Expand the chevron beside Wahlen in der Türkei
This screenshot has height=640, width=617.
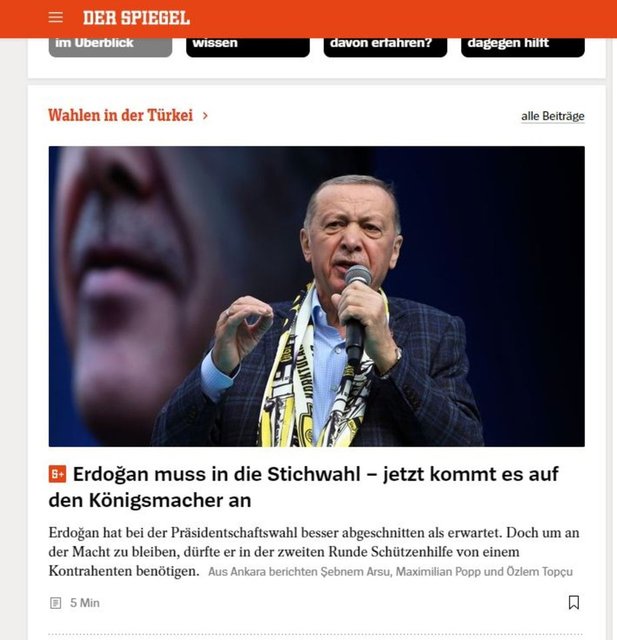[x=205, y=116]
